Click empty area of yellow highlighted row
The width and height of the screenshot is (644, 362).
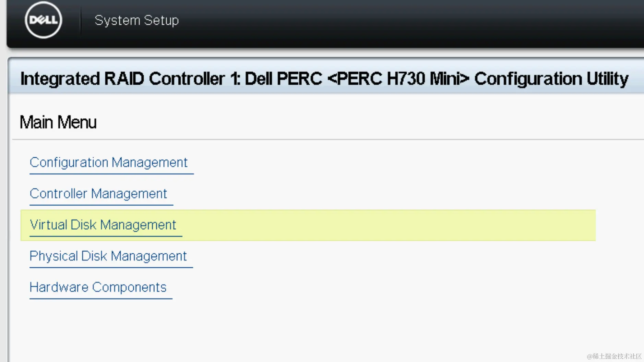click(x=377, y=225)
